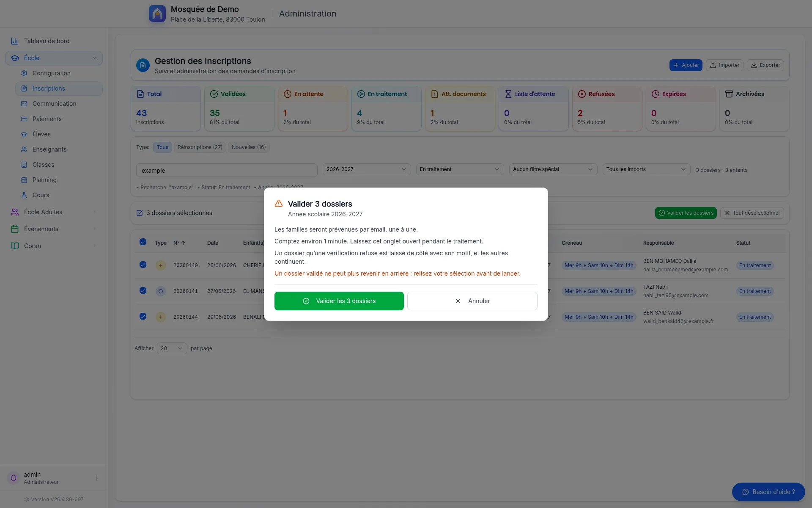Viewport: 812px width, 508px height.
Task: Select the Tous type filter
Action: [162, 147]
